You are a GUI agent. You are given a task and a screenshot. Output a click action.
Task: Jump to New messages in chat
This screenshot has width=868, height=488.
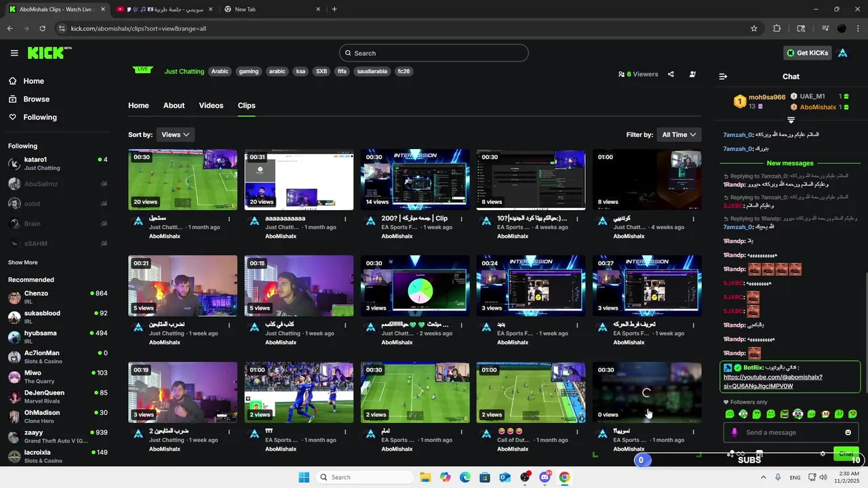[790, 163]
